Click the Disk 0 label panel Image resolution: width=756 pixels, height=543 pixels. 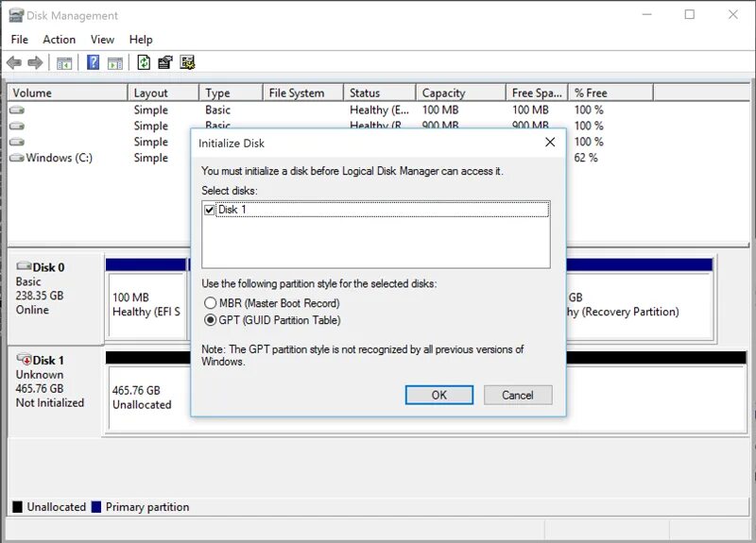pos(56,297)
